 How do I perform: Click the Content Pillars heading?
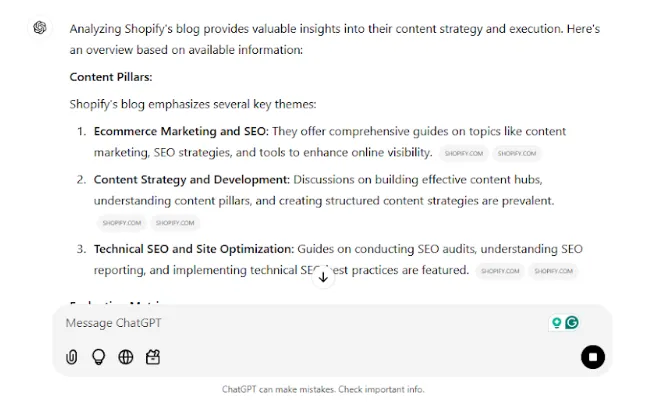click(x=111, y=77)
